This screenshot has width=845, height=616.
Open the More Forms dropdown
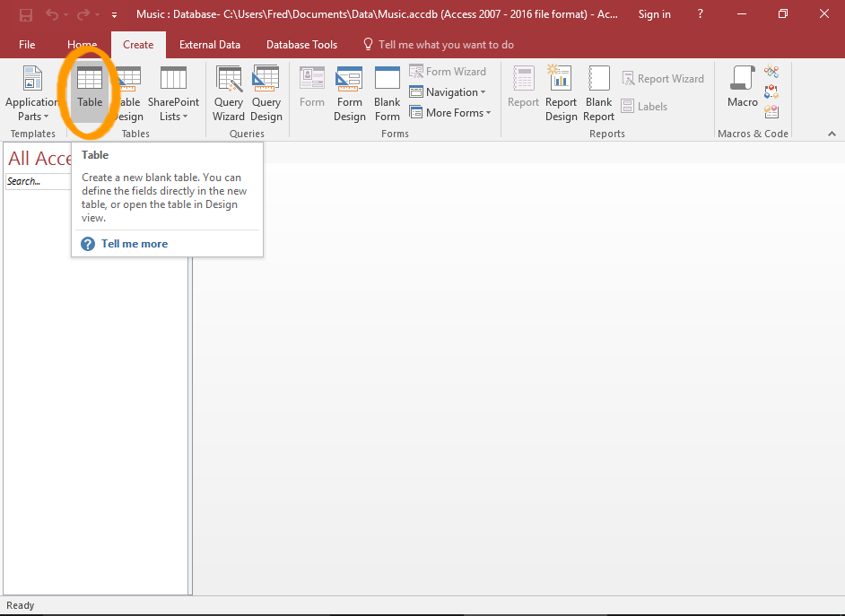(x=451, y=112)
